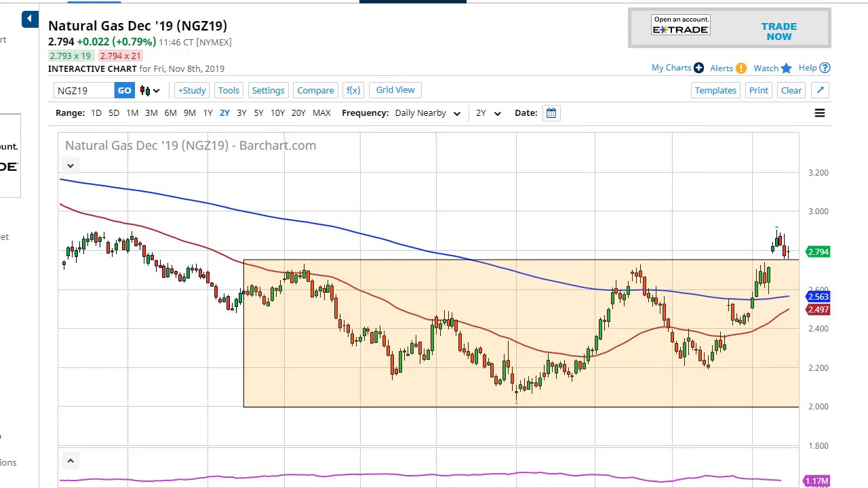Open the 2Y period dropdown

(488, 113)
